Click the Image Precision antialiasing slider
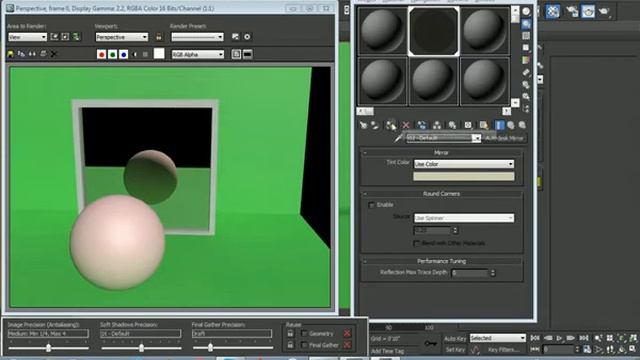640x360 pixels. [49, 348]
